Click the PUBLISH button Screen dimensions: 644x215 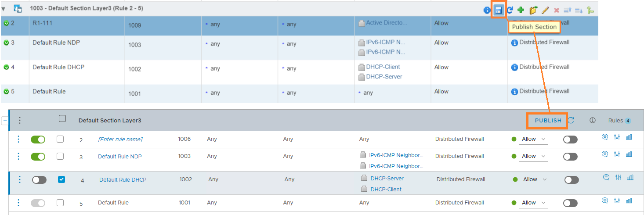pos(548,121)
